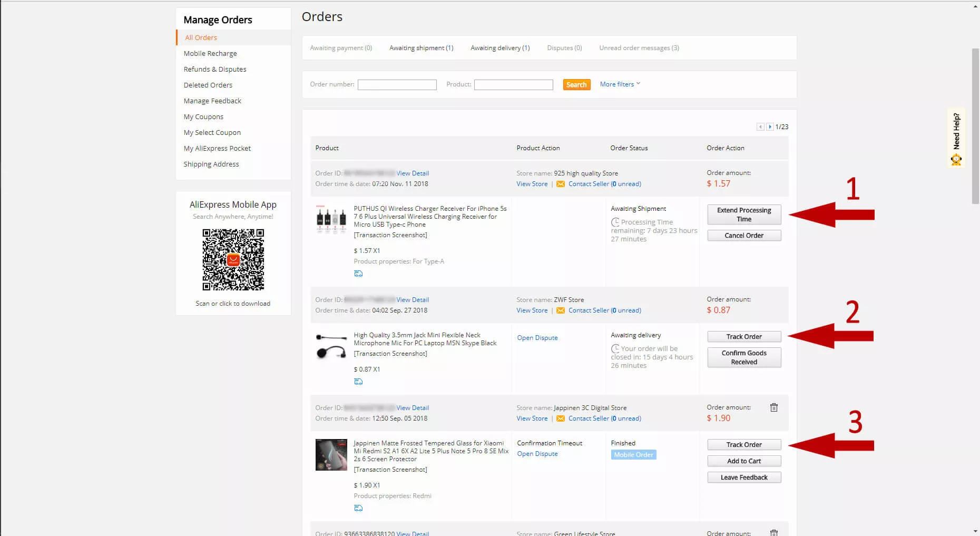Viewport: 980px width, 536px height.
Task: View Detail of Nov. 11 2018 order
Action: pos(413,173)
